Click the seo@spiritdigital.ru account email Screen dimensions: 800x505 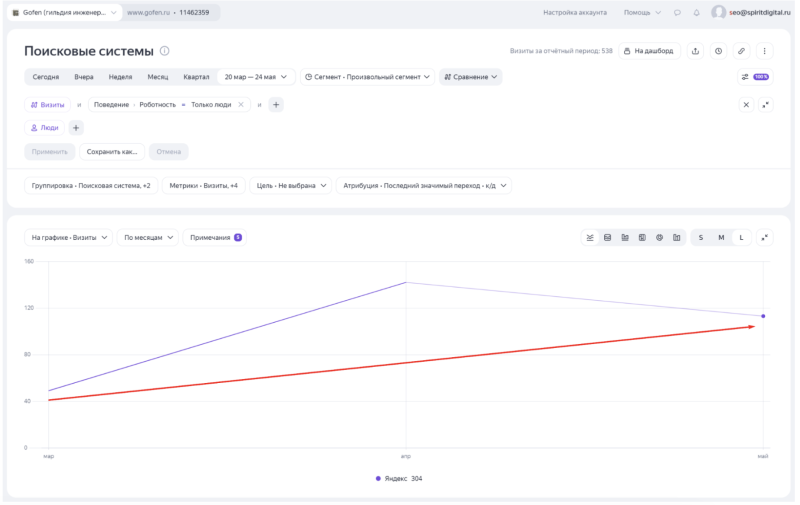760,13
